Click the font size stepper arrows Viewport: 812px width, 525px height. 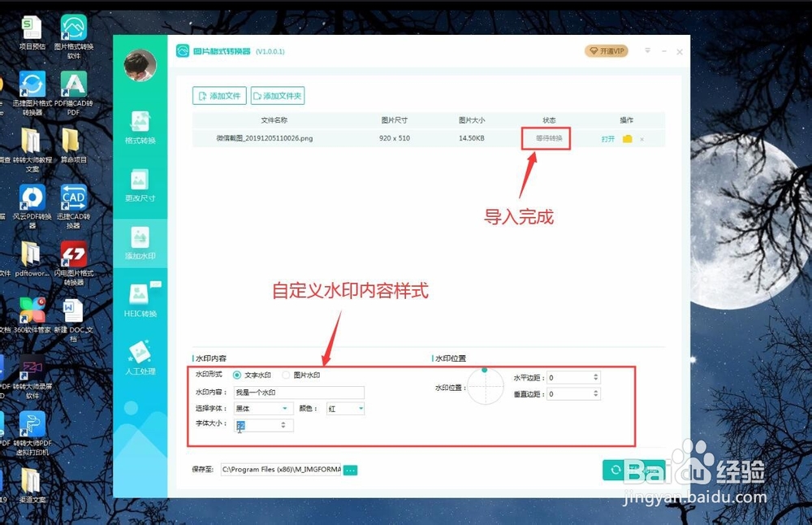[x=283, y=425]
